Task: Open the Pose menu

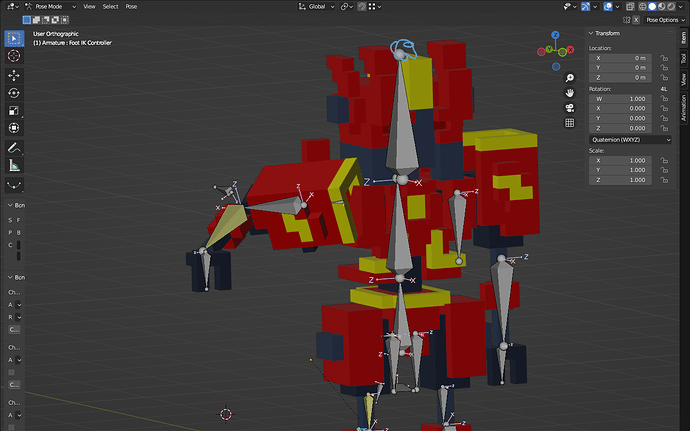Action: [x=131, y=7]
